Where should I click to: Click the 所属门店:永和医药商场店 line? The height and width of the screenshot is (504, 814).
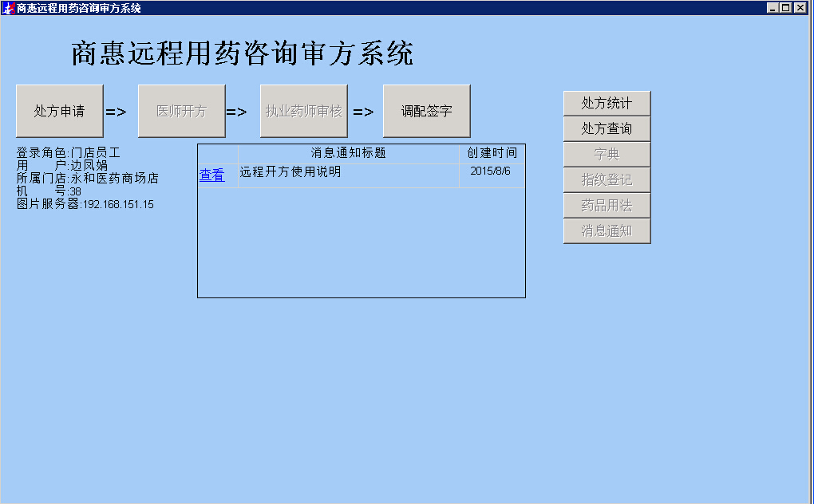(87, 179)
